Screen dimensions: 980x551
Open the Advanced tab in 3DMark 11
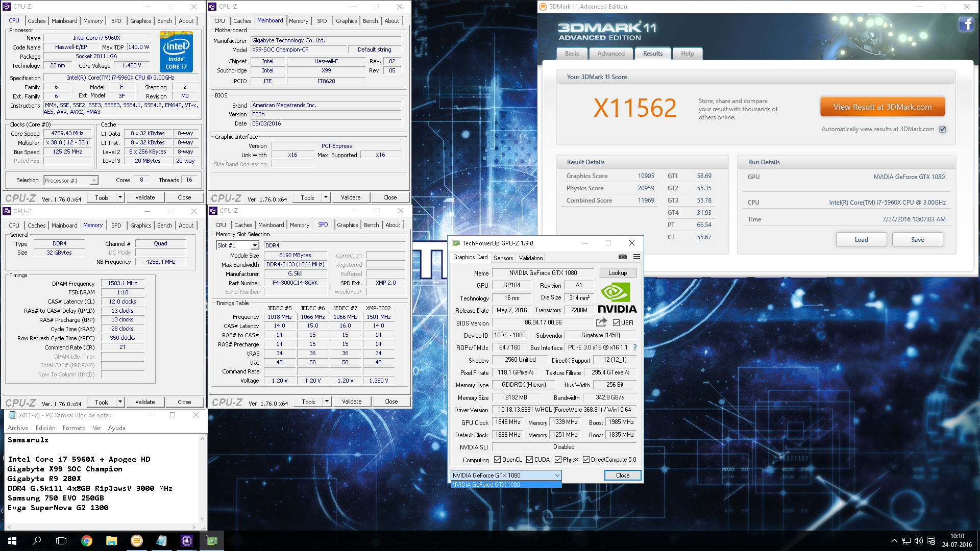point(610,54)
